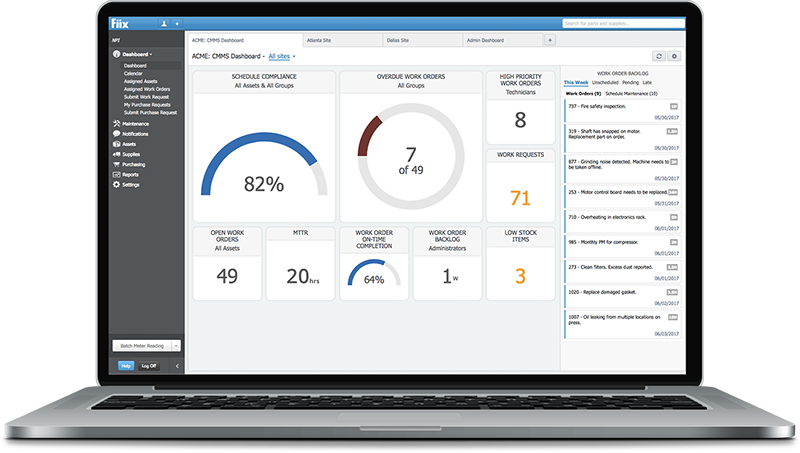Click the Assets icon in sidebar
This screenshot has width=800, height=453.
coord(117,144)
